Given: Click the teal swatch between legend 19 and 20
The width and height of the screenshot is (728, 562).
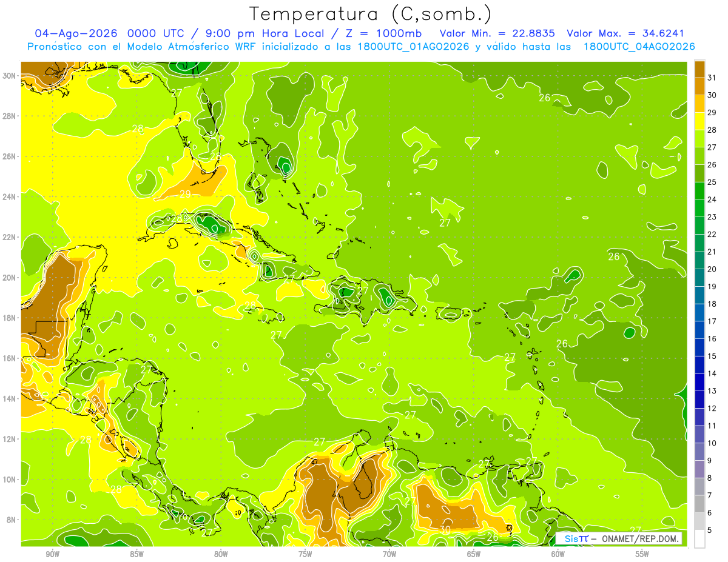Looking at the screenshot, I should [x=699, y=278].
